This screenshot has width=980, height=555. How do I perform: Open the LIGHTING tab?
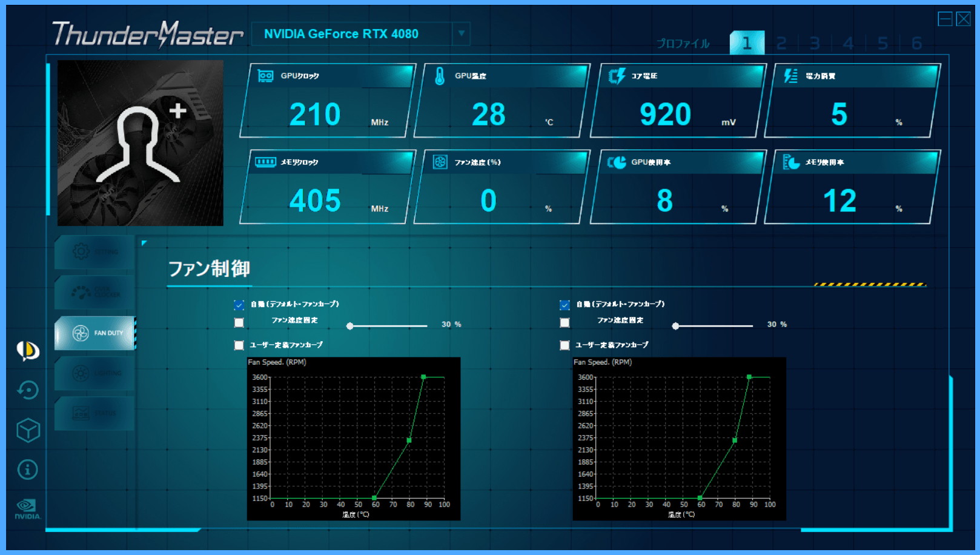94,373
